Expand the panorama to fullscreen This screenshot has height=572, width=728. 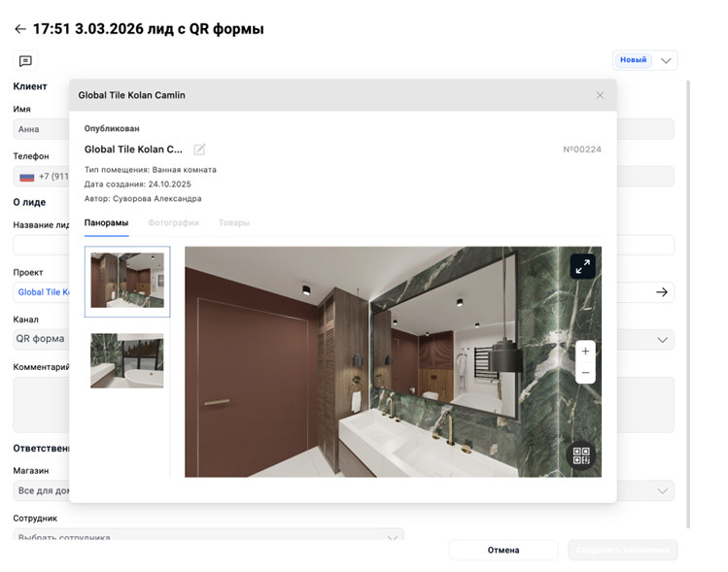pyautogui.click(x=582, y=266)
